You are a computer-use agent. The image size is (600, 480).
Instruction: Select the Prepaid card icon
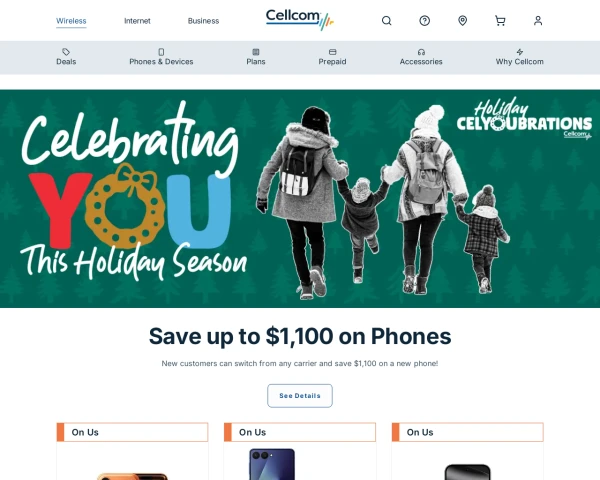pos(332,52)
